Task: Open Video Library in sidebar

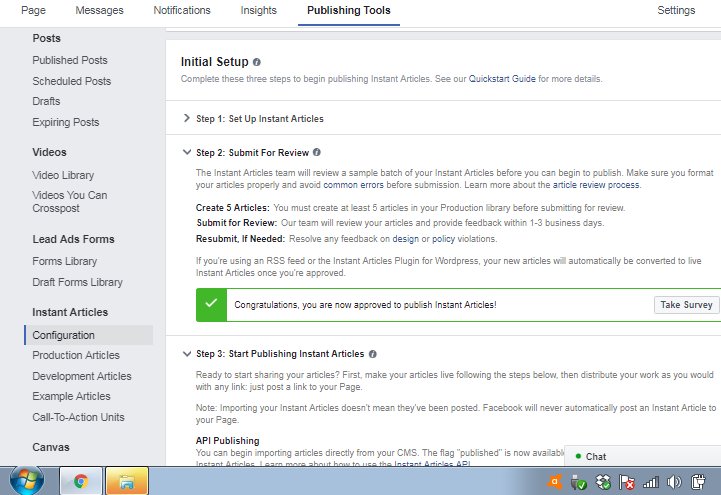Action: 63,175
